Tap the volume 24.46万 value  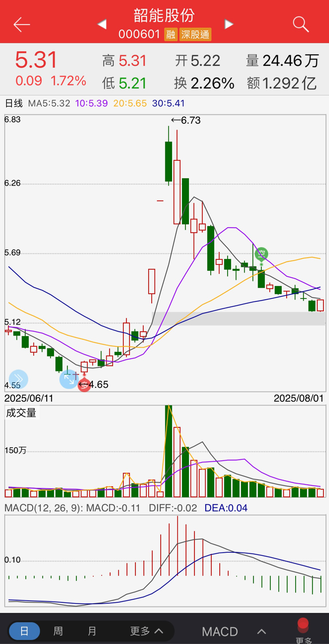coord(291,61)
